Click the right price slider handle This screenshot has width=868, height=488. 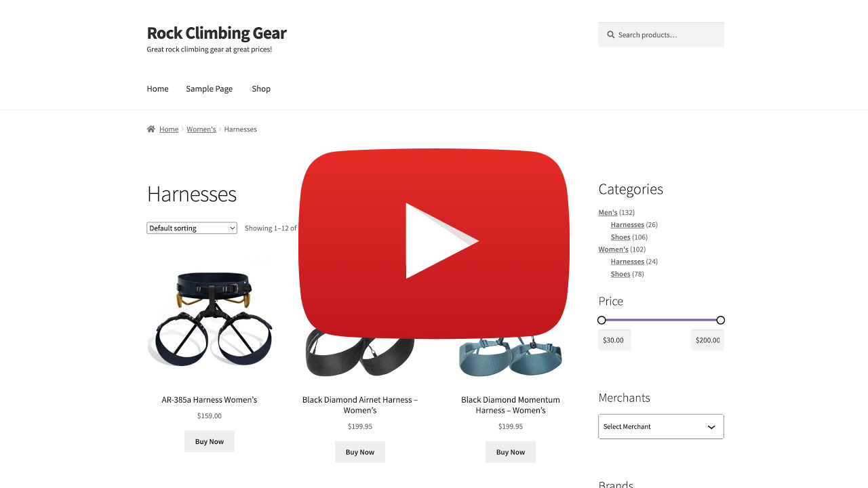pyautogui.click(x=720, y=320)
